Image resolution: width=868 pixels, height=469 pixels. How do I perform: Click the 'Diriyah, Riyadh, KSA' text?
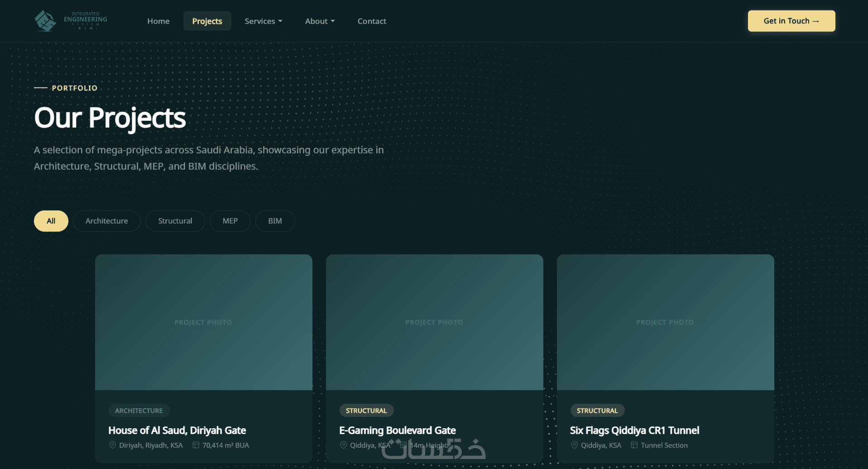tap(151, 445)
